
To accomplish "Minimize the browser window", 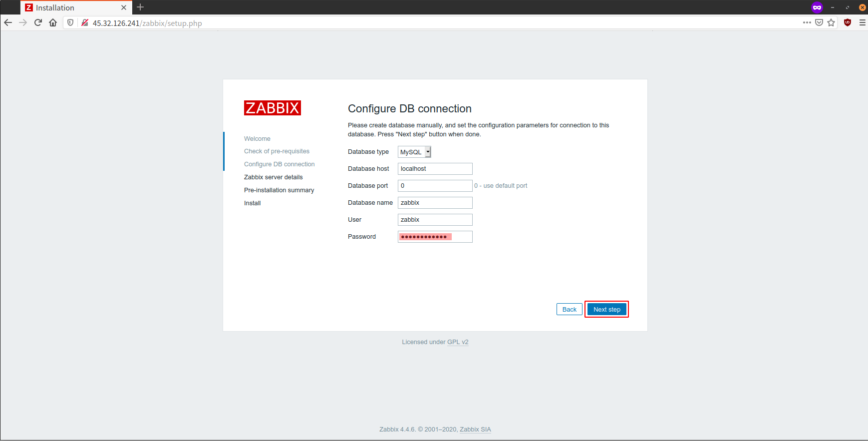I will tap(833, 7).
